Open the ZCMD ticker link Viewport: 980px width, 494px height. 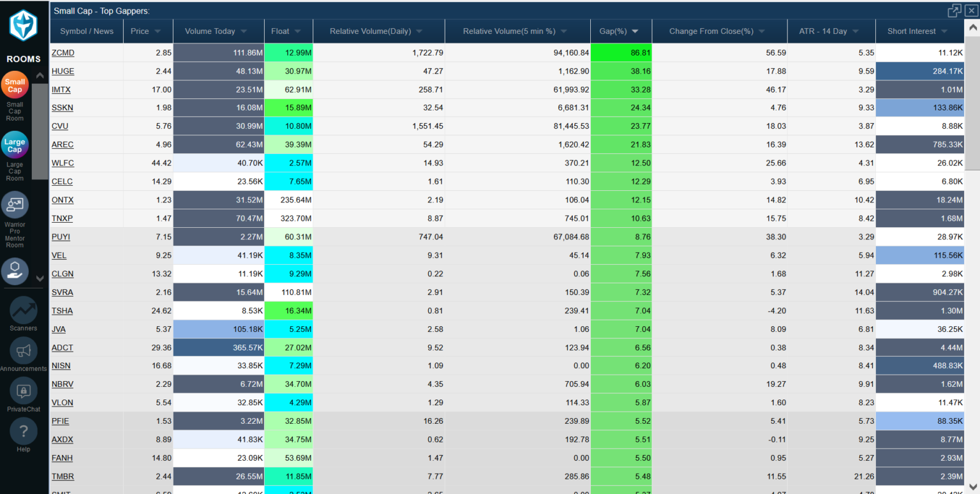click(x=63, y=52)
